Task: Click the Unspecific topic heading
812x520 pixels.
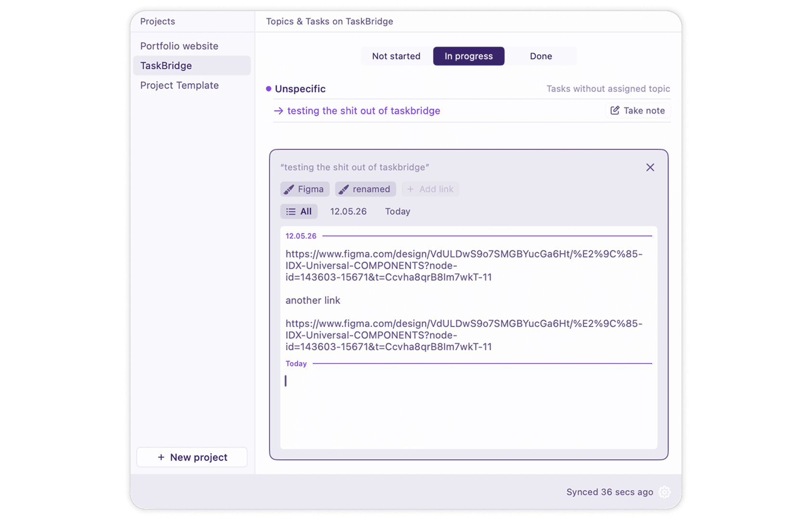Action: pyautogui.click(x=300, y=89)
